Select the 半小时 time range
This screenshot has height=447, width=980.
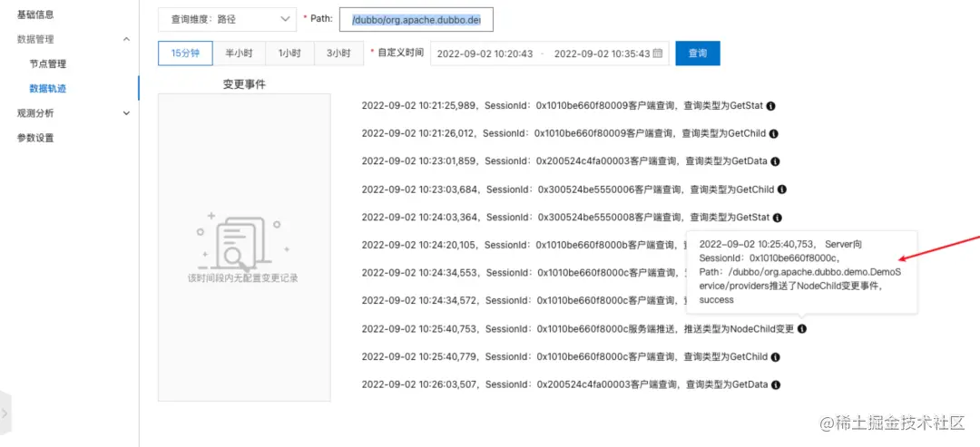coord(240,53)
